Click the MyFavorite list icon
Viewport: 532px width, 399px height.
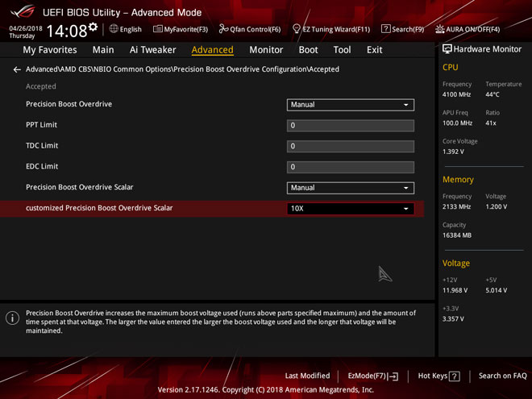[157, 29]
